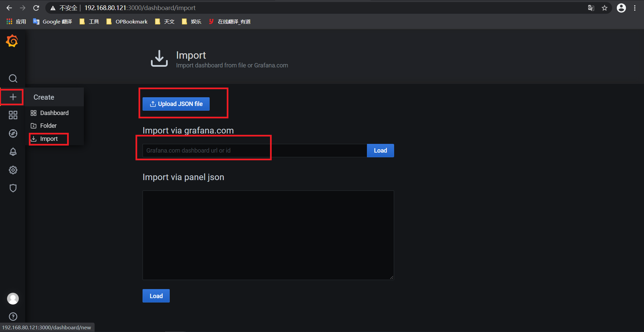Screen dimensions: 644x332
Task: Bookmark this page with the star icon
Action: click(604, 8)
